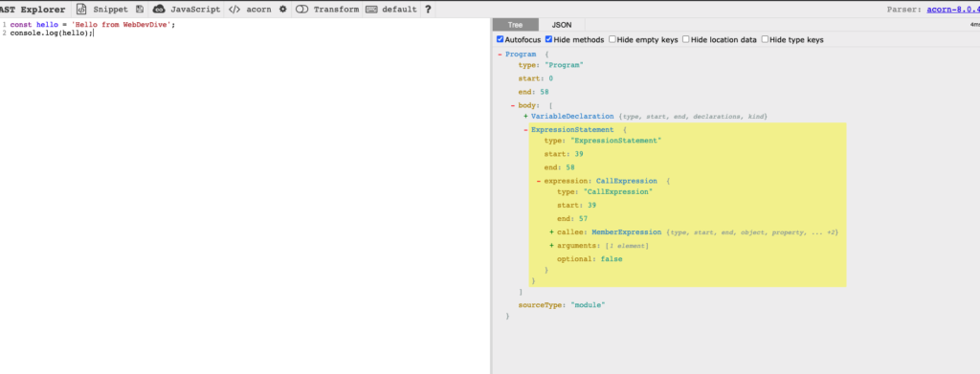980x374 pixels.
Task: Collapse the ExpressionStatement node
Action: point(525,130)
